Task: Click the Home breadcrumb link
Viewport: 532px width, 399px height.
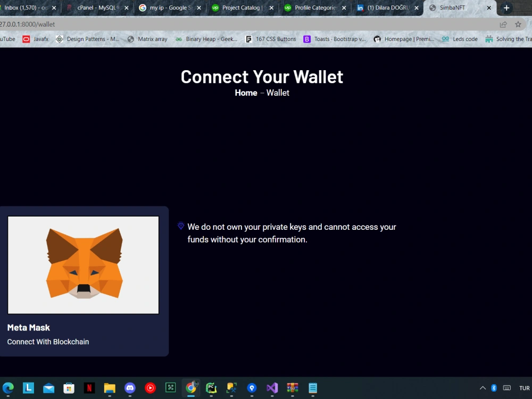Action: click(246, 93)
